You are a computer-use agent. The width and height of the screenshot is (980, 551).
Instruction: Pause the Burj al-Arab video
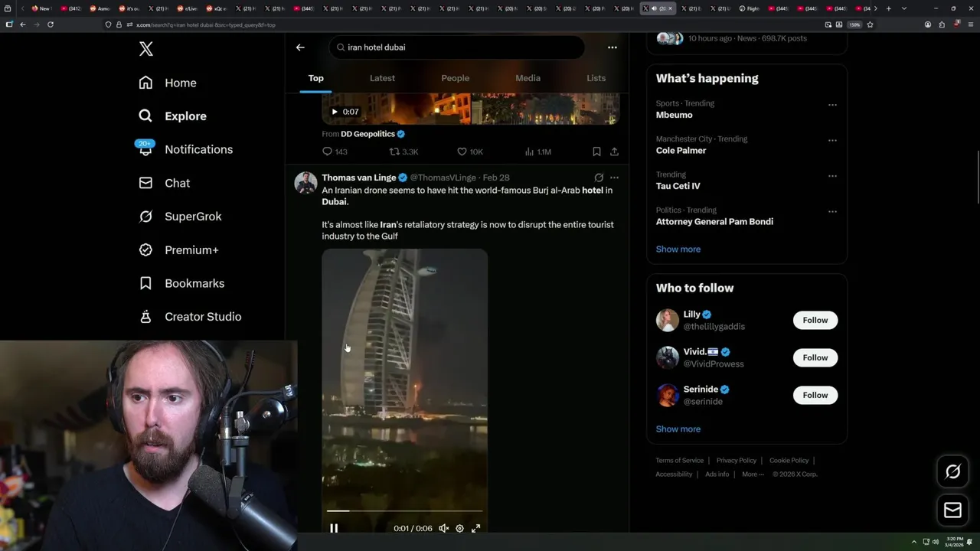(x=334, y=528)
